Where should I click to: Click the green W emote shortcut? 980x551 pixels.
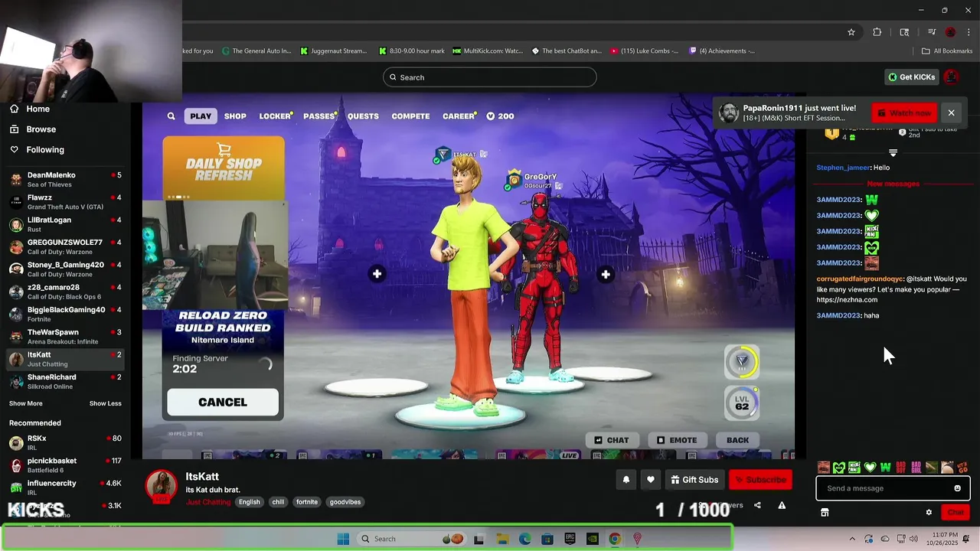click(886, 468)
